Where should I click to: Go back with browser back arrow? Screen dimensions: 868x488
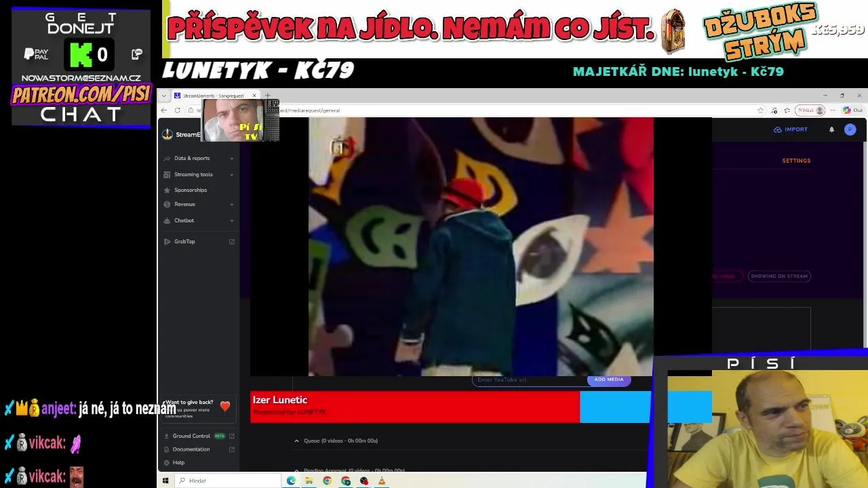(164, 110)
